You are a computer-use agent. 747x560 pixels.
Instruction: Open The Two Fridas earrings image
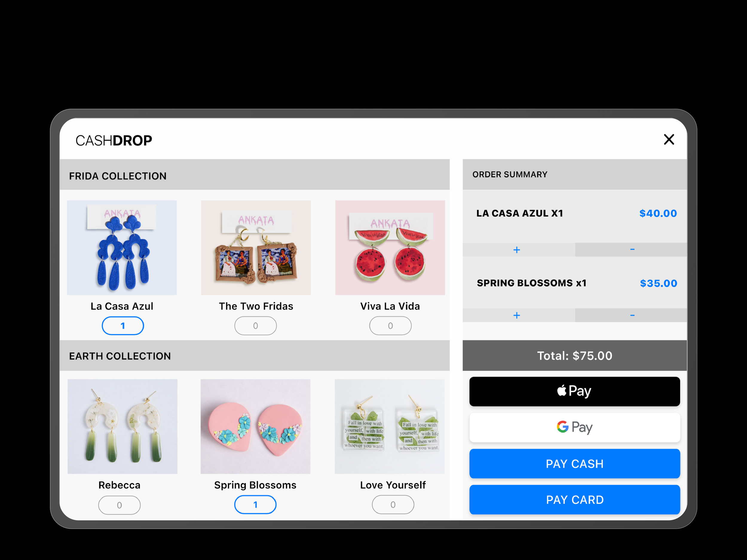[256, 247]
